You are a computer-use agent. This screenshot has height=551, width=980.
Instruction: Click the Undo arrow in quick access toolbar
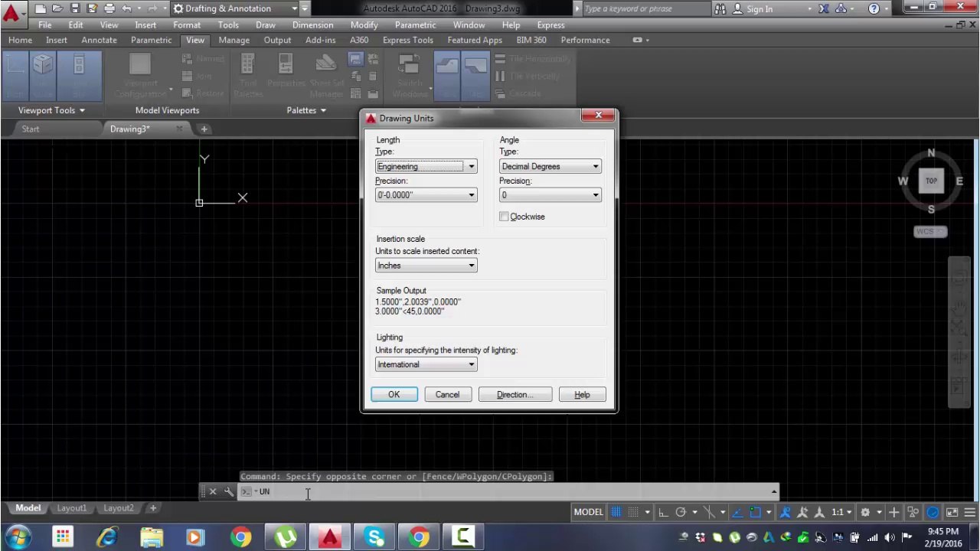point(127,8)
